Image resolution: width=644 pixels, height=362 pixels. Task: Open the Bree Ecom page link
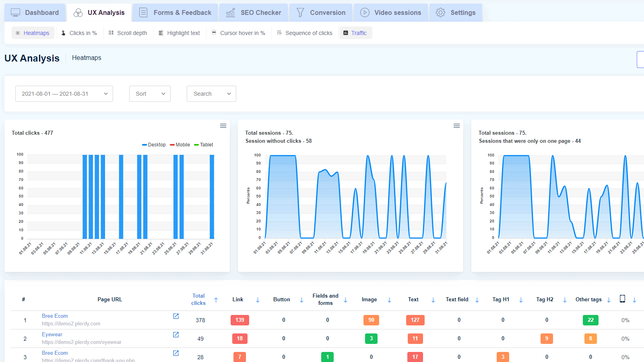(55, 316)
